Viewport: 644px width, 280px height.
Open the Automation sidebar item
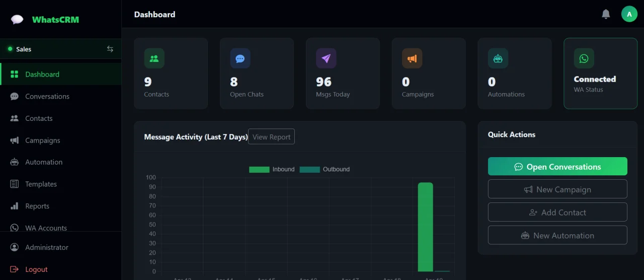pyautogui.click(x=60, y=162)
